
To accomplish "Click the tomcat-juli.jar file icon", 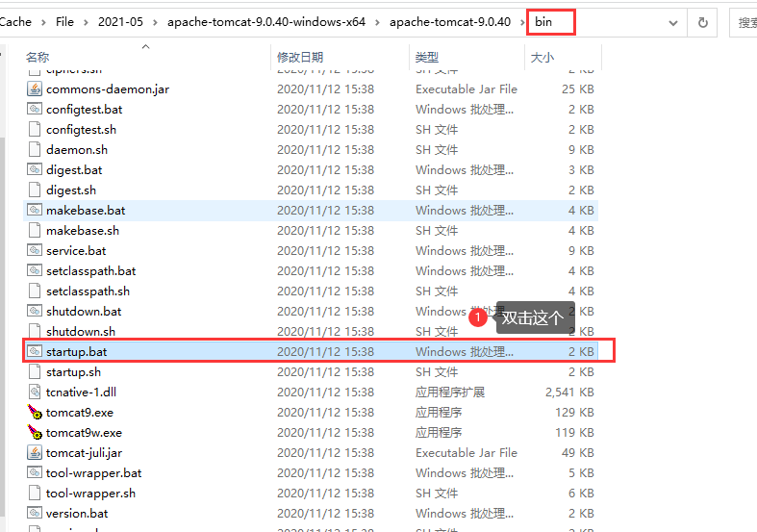I will 35,453.
